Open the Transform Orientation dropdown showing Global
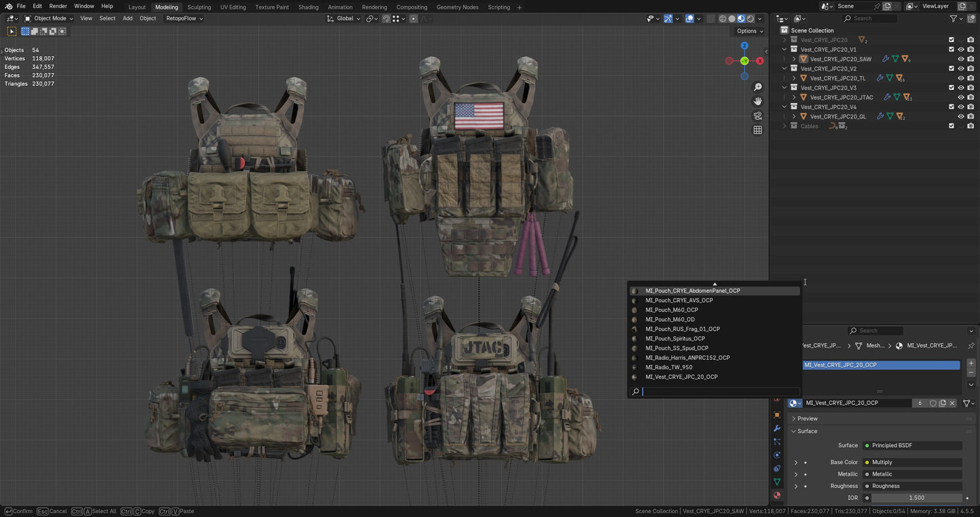The width and height of the screenshot is (980, 517). (346, 18)
